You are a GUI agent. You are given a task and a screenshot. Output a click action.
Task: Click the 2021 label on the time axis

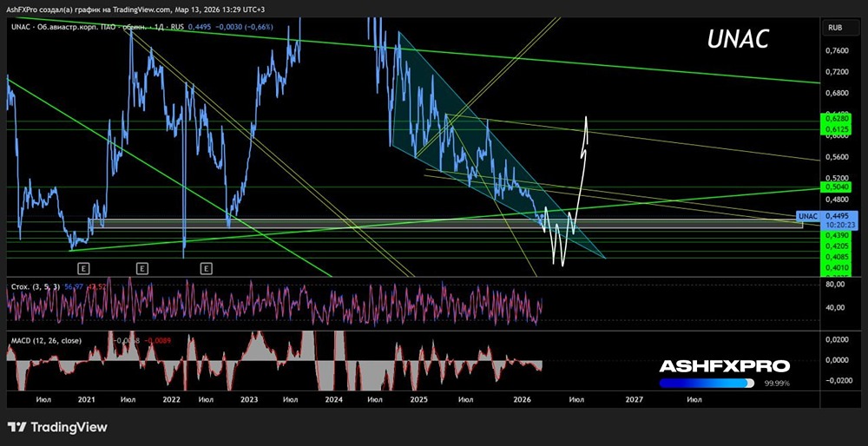pos(86,399)
